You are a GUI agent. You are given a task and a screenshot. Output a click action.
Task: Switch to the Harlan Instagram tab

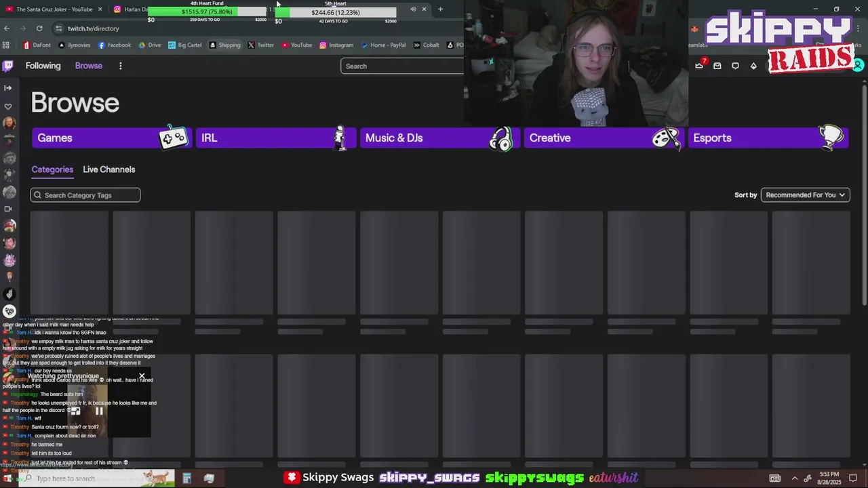tap(130, 9)
